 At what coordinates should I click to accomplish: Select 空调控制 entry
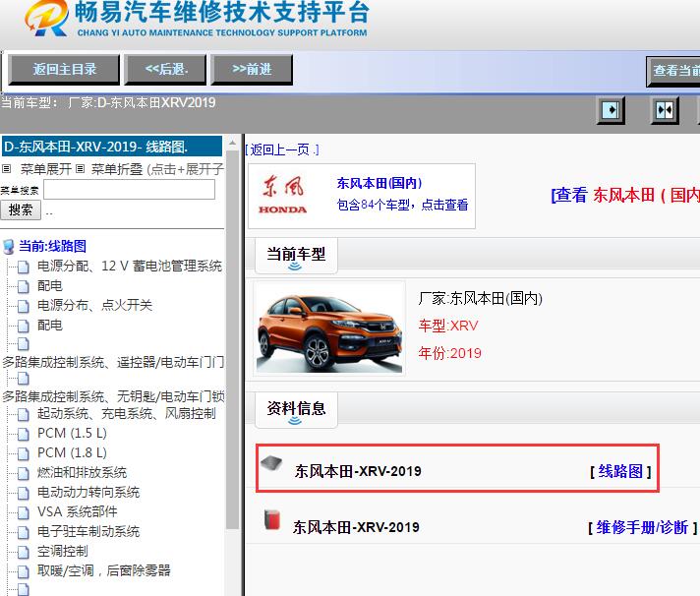[63, 551]
